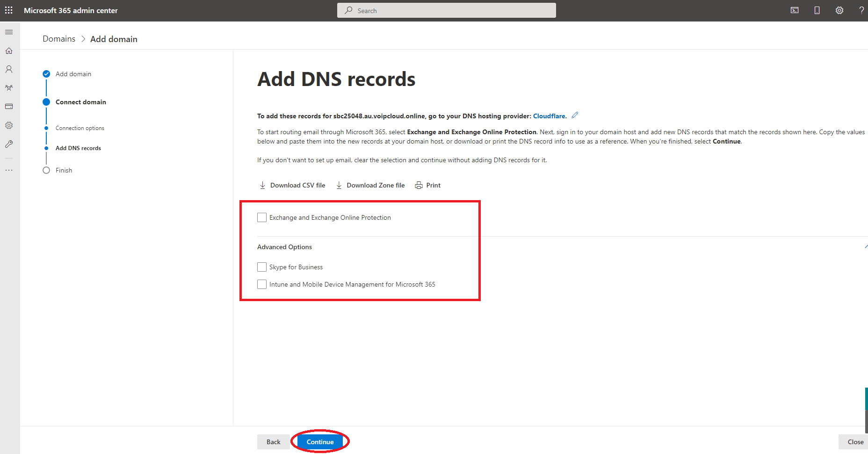Open Teams & groups sidebar icon
This screenshot has width=868, height=454.
9,88
